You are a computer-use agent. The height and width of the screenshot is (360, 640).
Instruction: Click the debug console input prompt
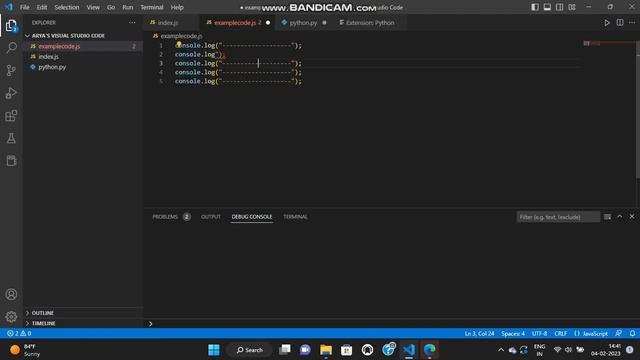tap(392, 324)
